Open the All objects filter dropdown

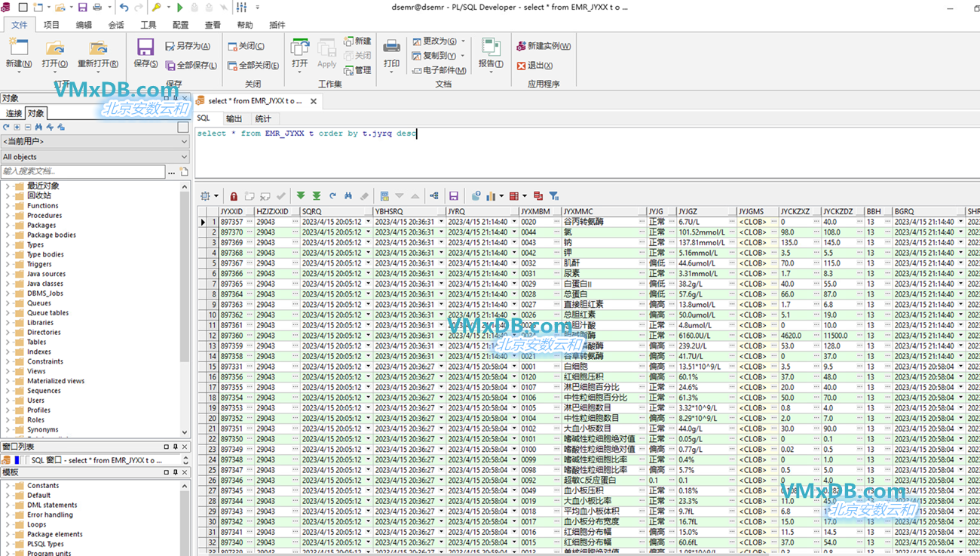pos(95,156)
